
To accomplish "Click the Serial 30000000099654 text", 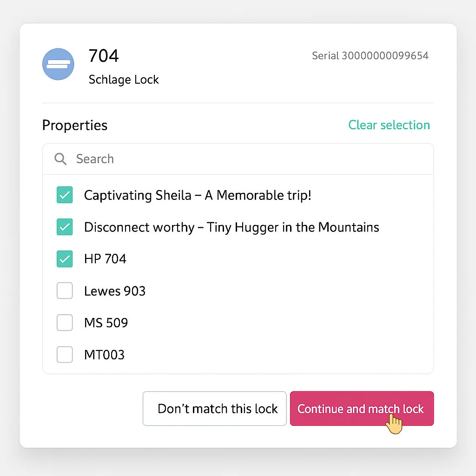I will pos(370,56).
